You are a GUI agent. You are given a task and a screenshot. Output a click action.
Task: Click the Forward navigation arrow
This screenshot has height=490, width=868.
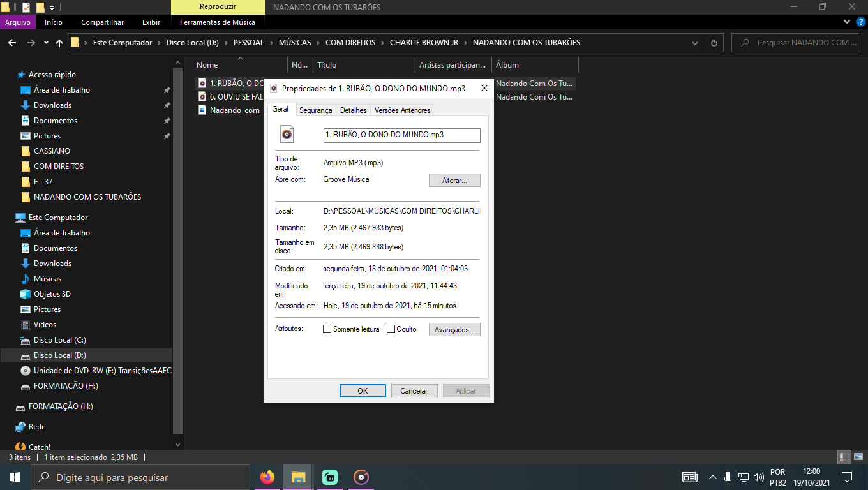(x=31, y=43)
